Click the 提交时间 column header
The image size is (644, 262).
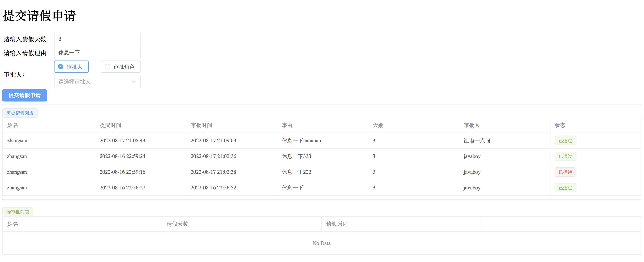click(x=110, y=125)
